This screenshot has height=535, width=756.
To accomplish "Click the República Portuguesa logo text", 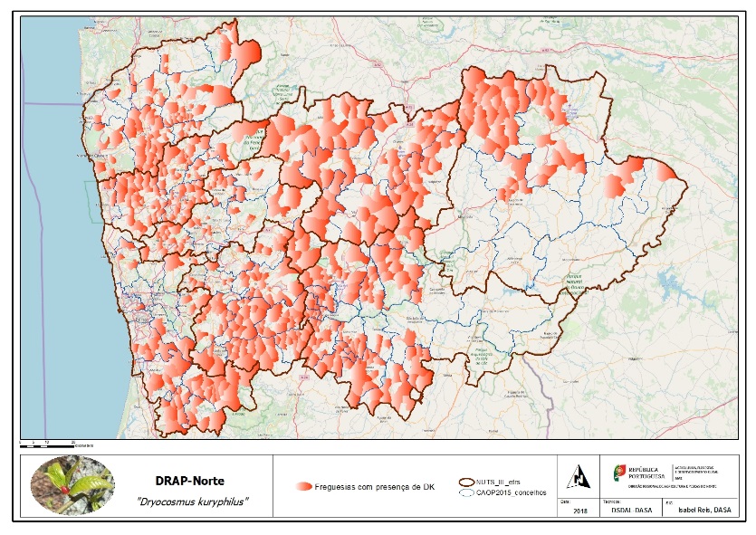I will [x=646, y=473].
